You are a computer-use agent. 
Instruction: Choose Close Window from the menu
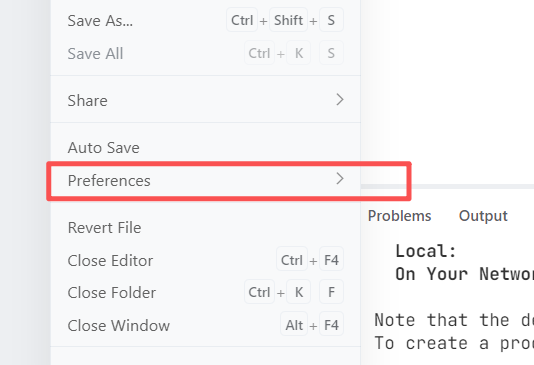coord(206,325)
